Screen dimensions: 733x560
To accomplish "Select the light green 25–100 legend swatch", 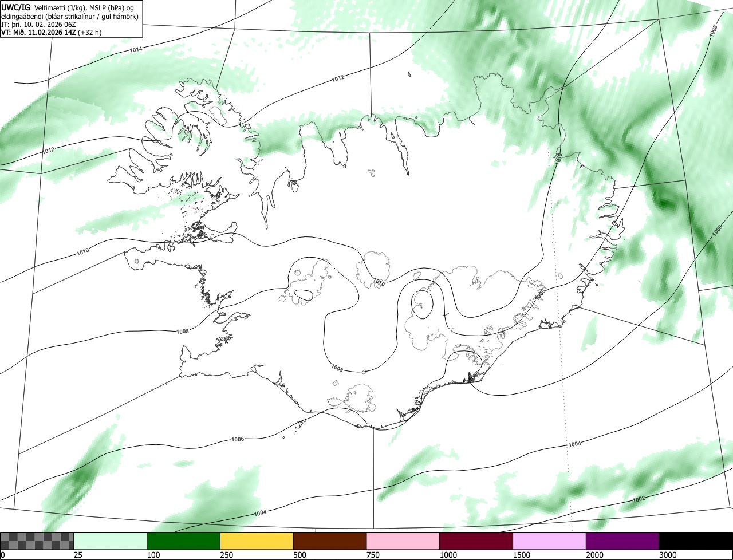I will pos(111,541).
